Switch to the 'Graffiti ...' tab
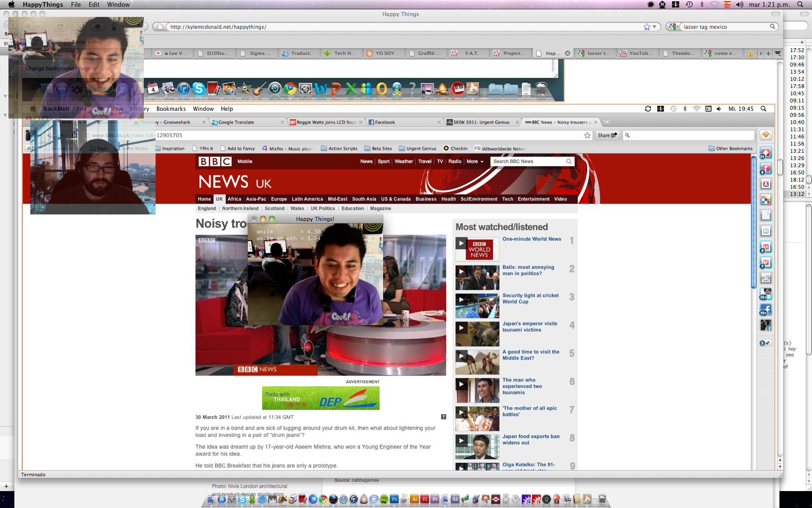 coord(426,53)
